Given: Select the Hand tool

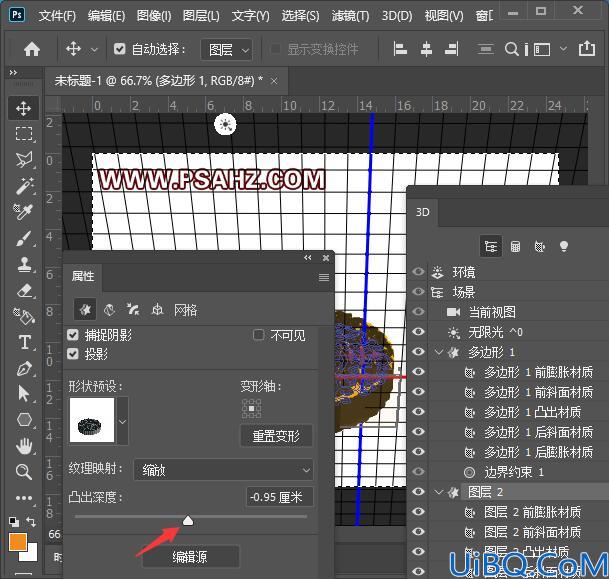Looking at the screenshot, I should point(24,446).
